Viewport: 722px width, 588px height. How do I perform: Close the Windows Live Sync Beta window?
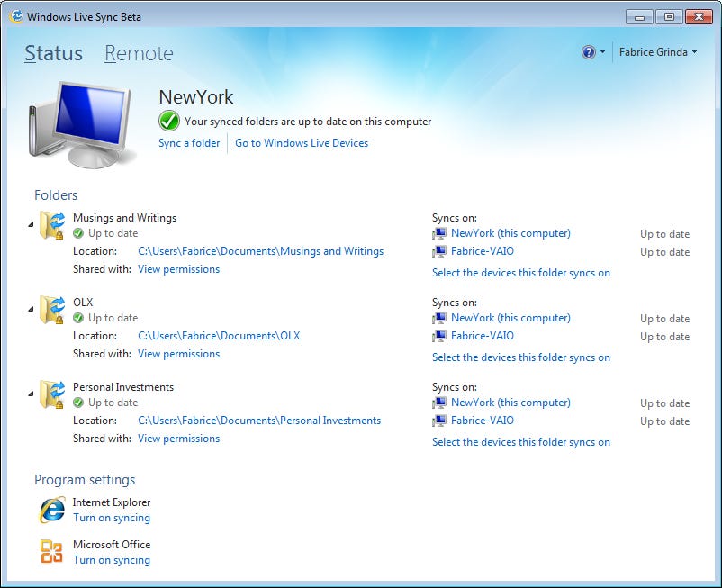699,17
